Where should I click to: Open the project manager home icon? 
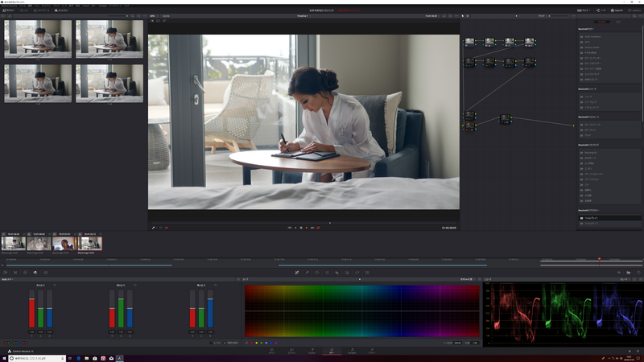coord(630,352)
